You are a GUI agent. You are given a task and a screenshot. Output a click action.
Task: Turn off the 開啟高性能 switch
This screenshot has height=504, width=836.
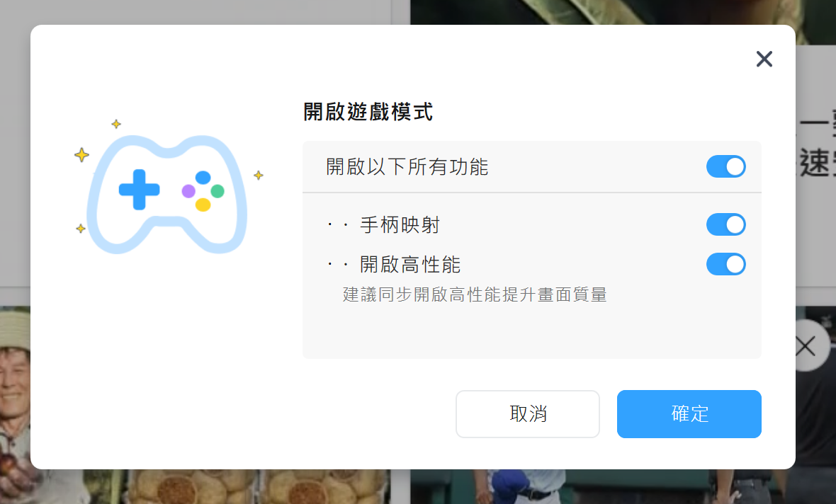point(725,264)
